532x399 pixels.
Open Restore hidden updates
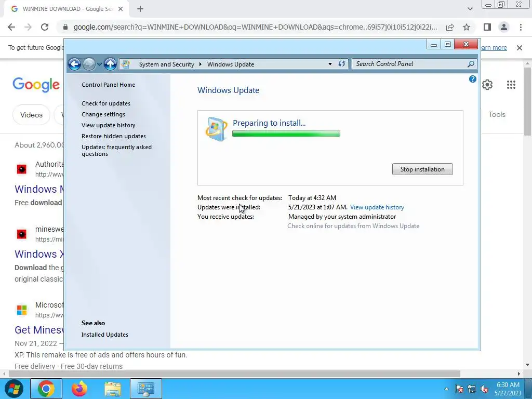[114, 136]
